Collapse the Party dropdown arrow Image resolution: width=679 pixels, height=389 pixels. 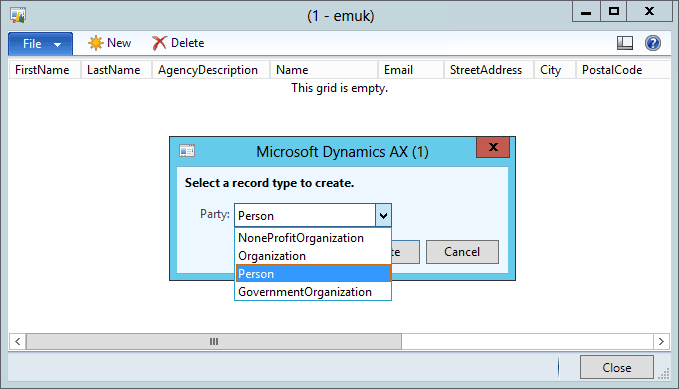pyautogui.click(x=383, y=215)
